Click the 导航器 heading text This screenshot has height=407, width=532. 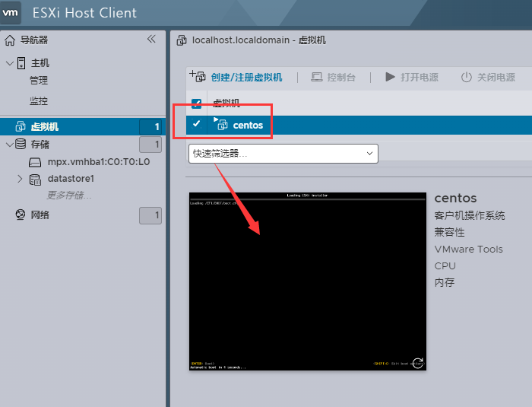(x=34, y=40)
